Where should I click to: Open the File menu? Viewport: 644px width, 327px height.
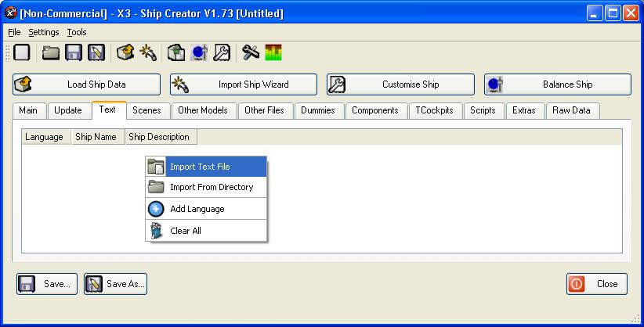[14, 32]
